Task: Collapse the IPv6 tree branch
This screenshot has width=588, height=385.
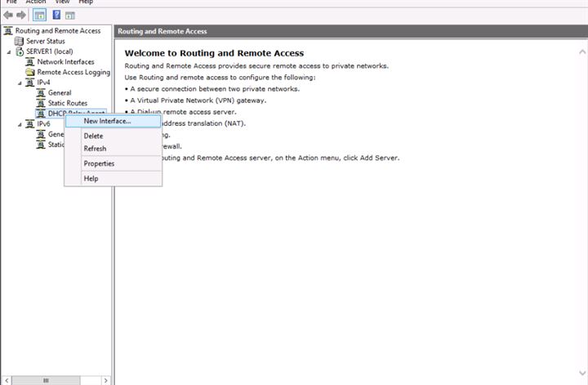Action: [x=20, y=124]
